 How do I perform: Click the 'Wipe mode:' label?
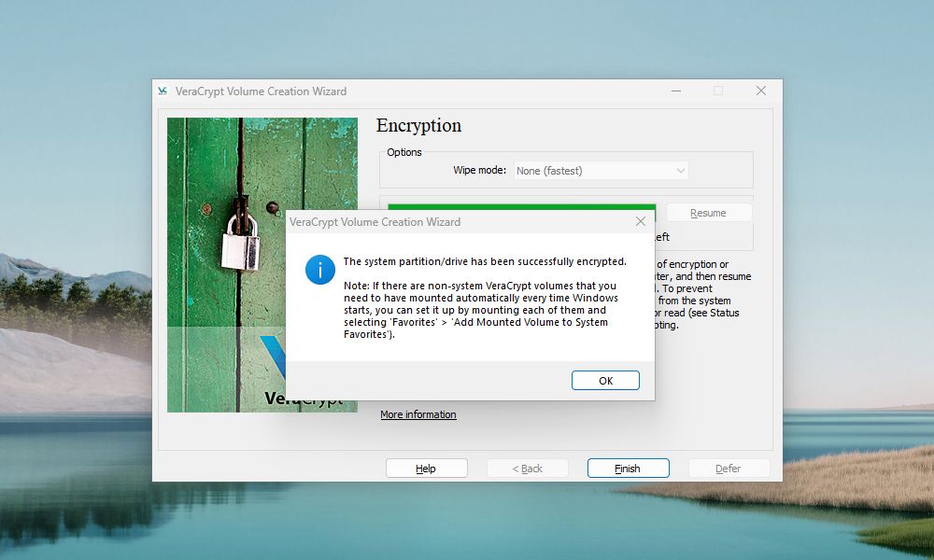(479, 170)
